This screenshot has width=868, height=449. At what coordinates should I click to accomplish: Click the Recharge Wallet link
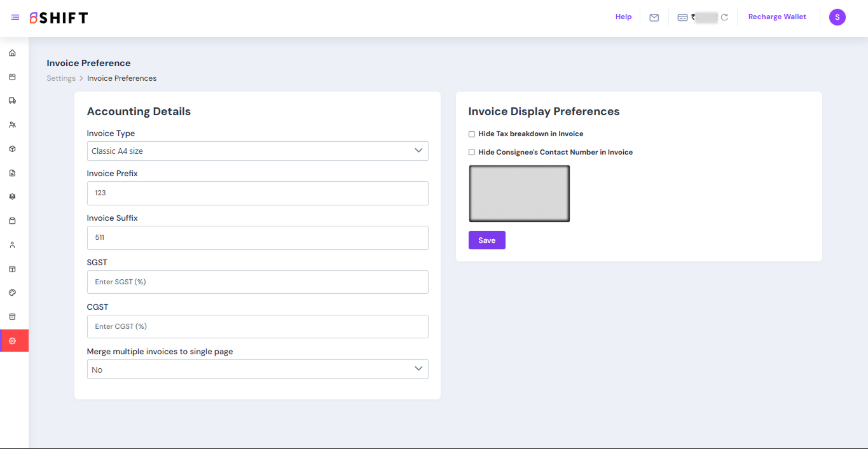(x=776, y=17)
